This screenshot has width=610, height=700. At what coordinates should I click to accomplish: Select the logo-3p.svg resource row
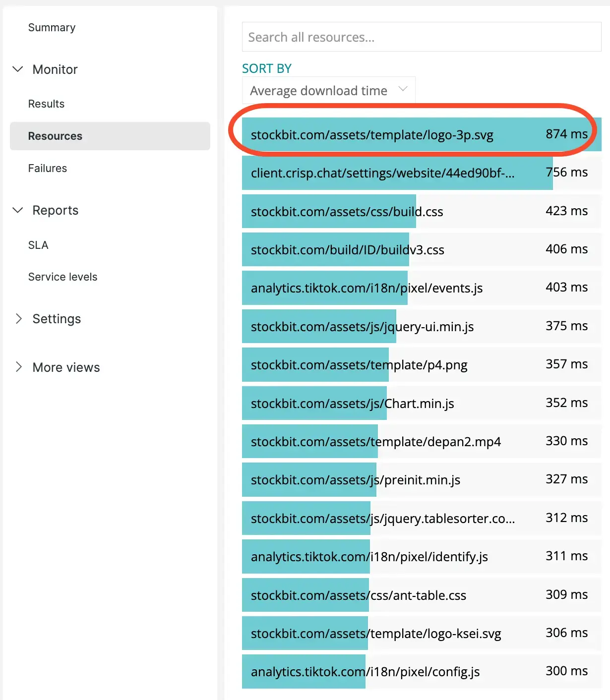pos(372,135)
